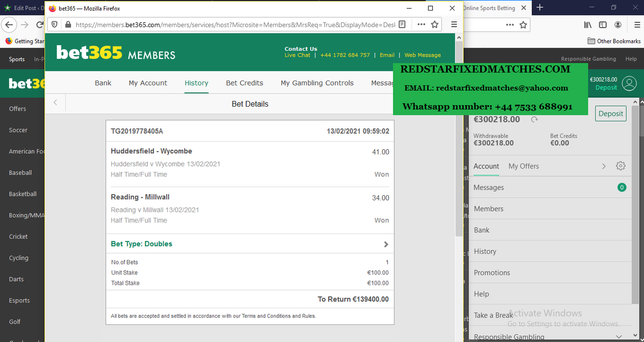Click the Help link in top header
The image size is (644, 342).
(x=631, y=59)
